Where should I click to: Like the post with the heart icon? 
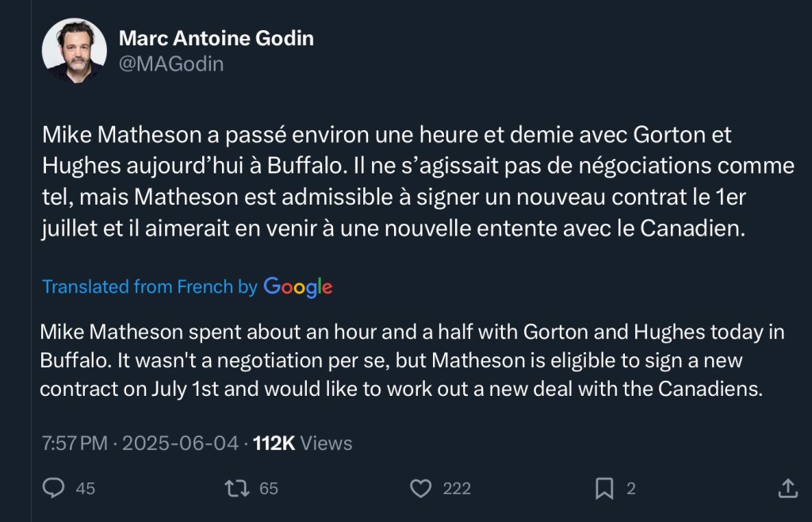pos(423,488)
